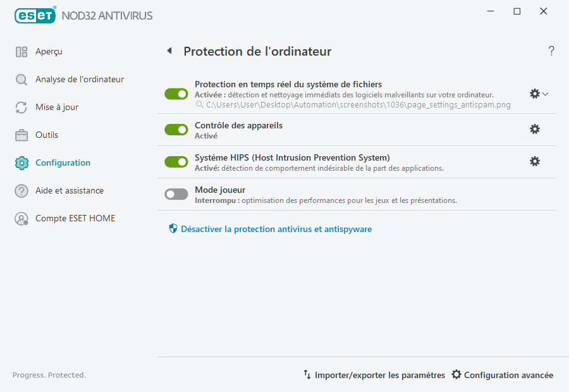The width and height of the screenshot is (569, 392).
Task: Disable real-time file system protection toggle
Action: click(176, 94)
